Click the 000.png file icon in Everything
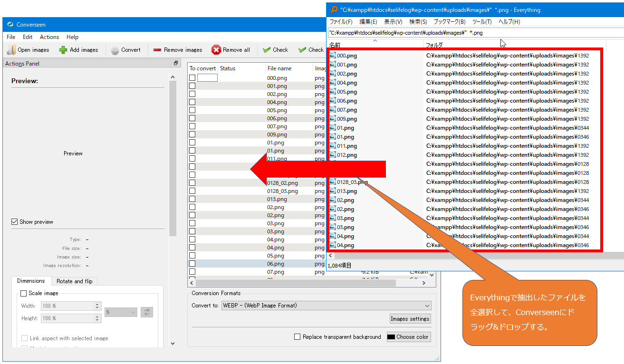The image size is (624, 364). click(333, 56)
